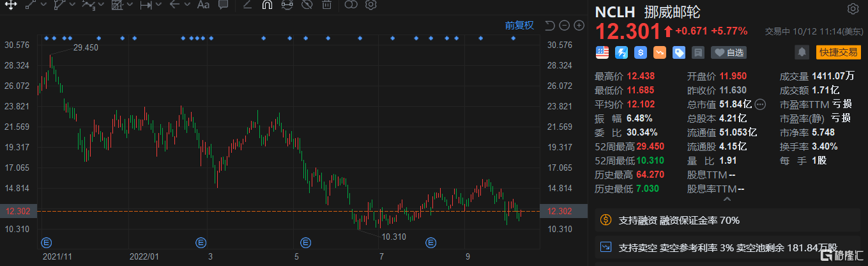Screen dimensions: 868x266
Task: Click earnings E marker after July
Action: coord(431,242)
